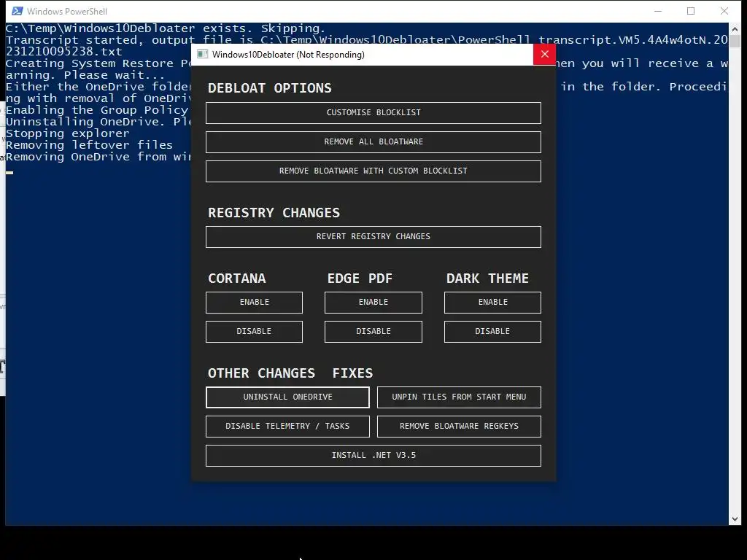747x560 pixels.
Task: Disable Cortana
Action: pos(254,332)
